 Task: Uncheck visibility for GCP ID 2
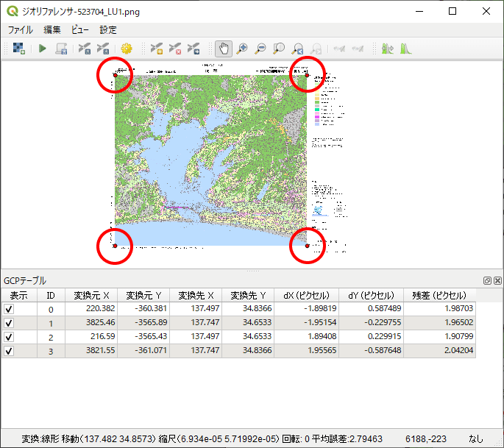[9, 337]
